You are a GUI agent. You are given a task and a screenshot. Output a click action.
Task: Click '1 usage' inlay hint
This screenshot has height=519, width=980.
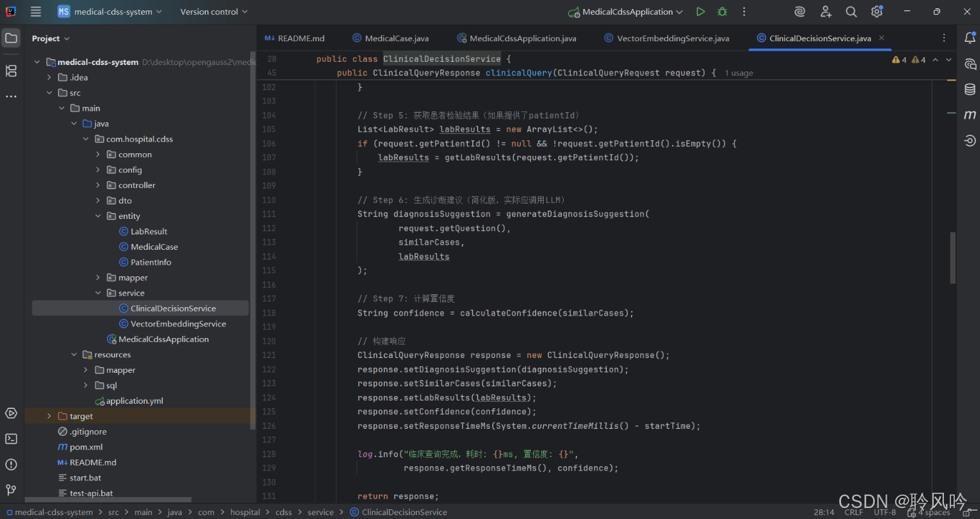739,73
